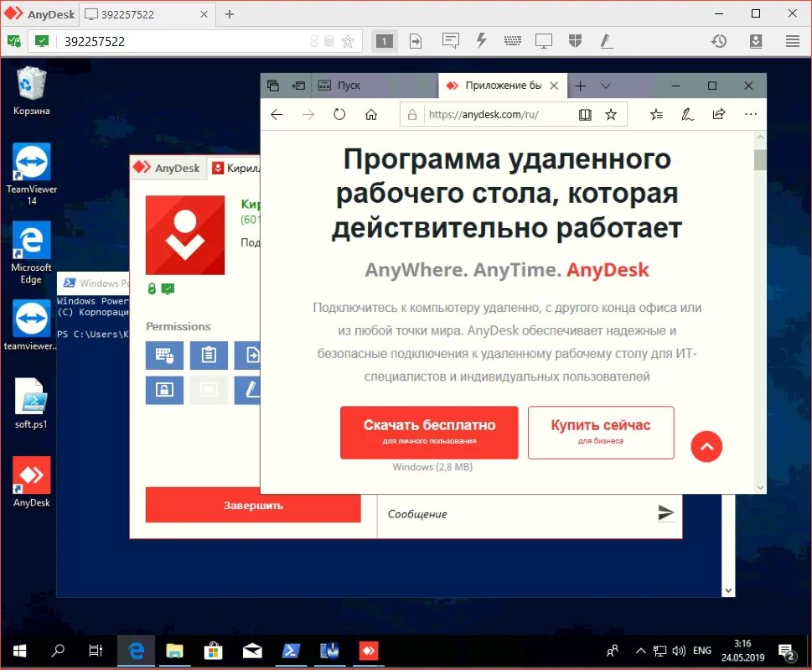The height and width of the screenshot is (670, 812).
Task: Toggle lock screen permission in remote AnyDesk
Action: (164, 390)
